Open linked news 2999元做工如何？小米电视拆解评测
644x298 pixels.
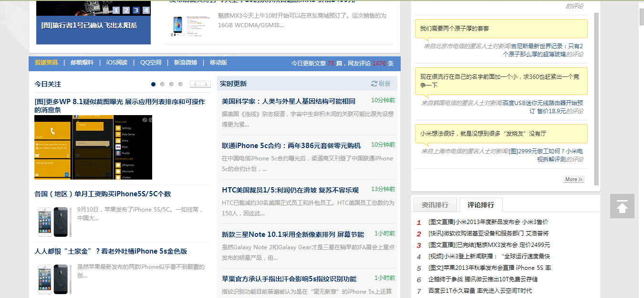point(547,155)
